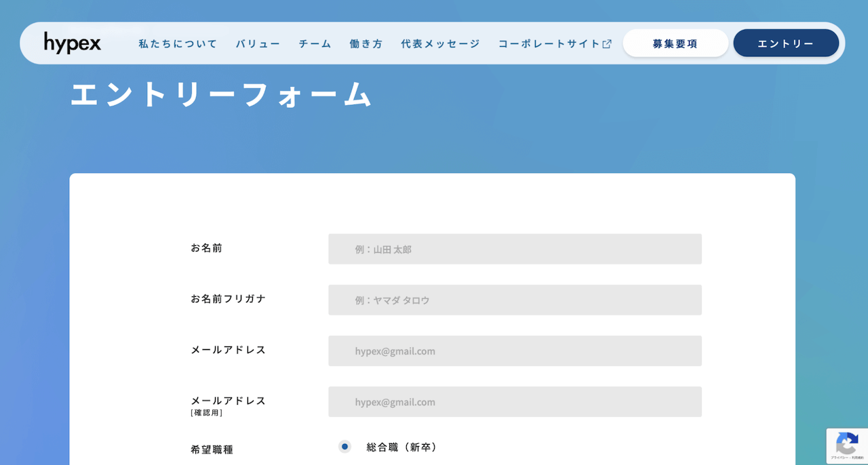Open the 代表メッセージ navigation link
The height and width of the screenshot is (465, 868).
(x=439, y=43)
